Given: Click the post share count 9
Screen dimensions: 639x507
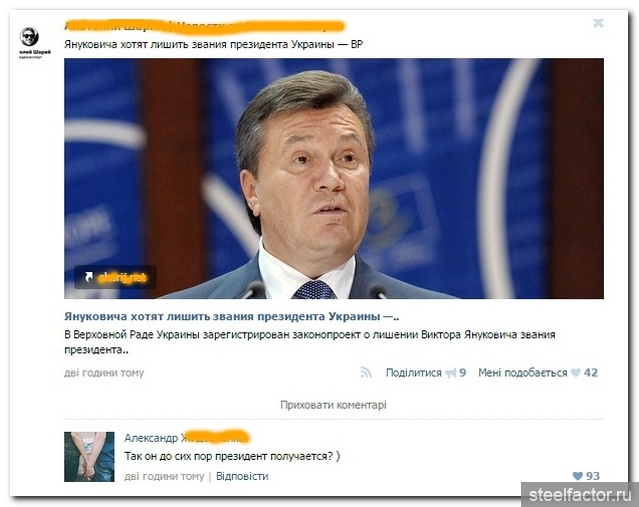Looking at the screenshot, I should click(x=463, y=373).
